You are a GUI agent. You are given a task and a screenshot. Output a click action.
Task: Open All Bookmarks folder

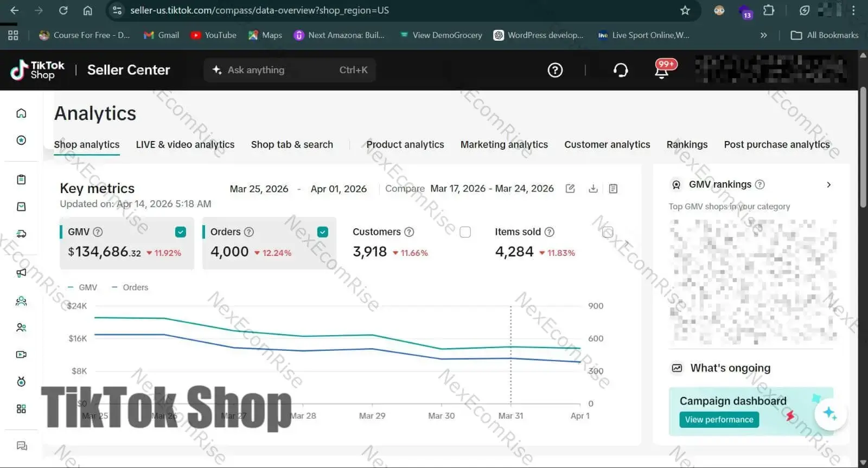[825, 35]
